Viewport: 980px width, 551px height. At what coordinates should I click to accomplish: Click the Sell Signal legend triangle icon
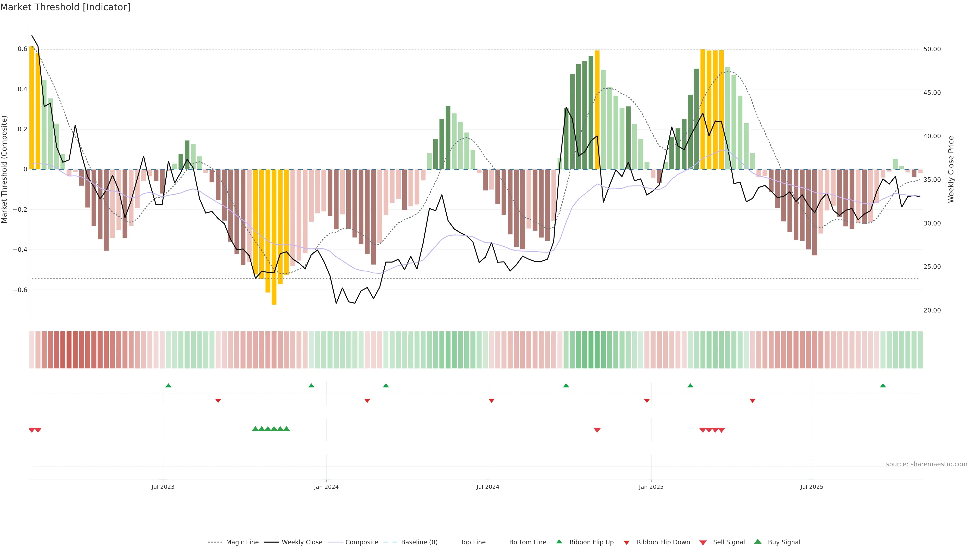point(703,542)
